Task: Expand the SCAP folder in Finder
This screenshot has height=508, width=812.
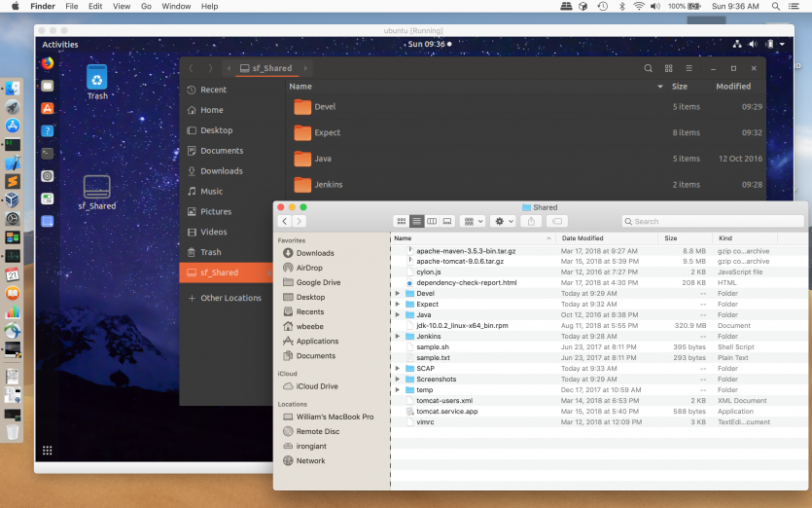Action: (x=398, y=369)
